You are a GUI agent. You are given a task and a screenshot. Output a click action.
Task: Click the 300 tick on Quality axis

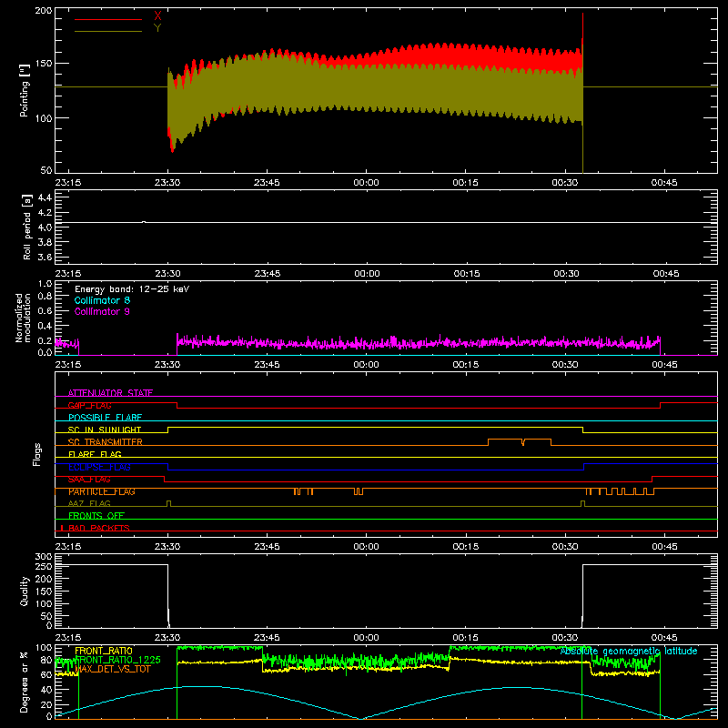tap(43, 557)
